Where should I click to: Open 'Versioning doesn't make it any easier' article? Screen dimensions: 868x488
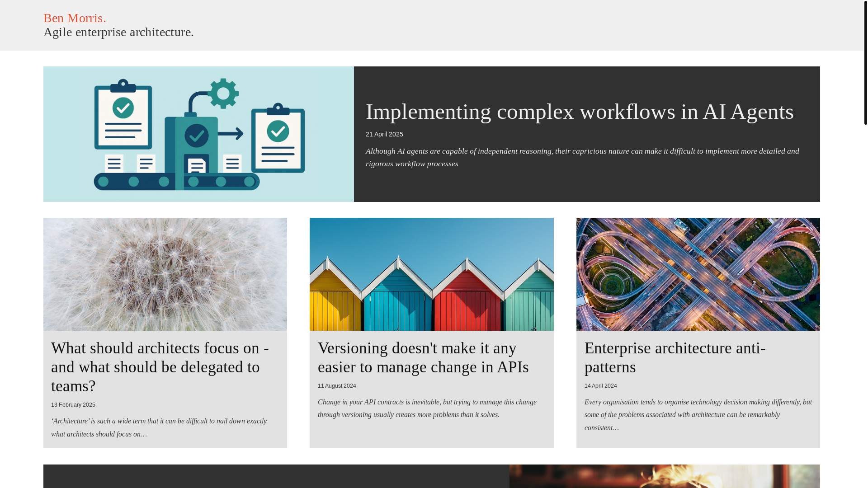point(423,357)
